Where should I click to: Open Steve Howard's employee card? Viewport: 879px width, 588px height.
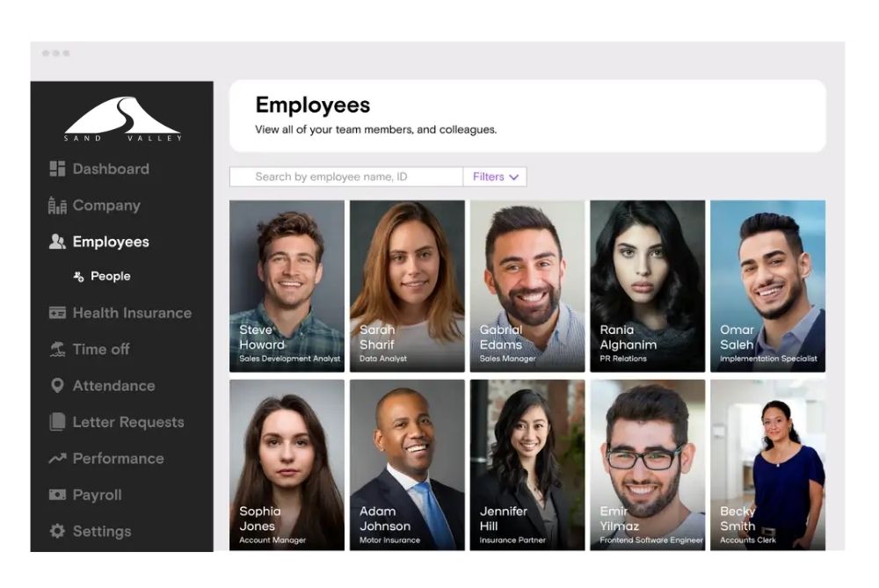pyautogui.click(x=287, y=286)
